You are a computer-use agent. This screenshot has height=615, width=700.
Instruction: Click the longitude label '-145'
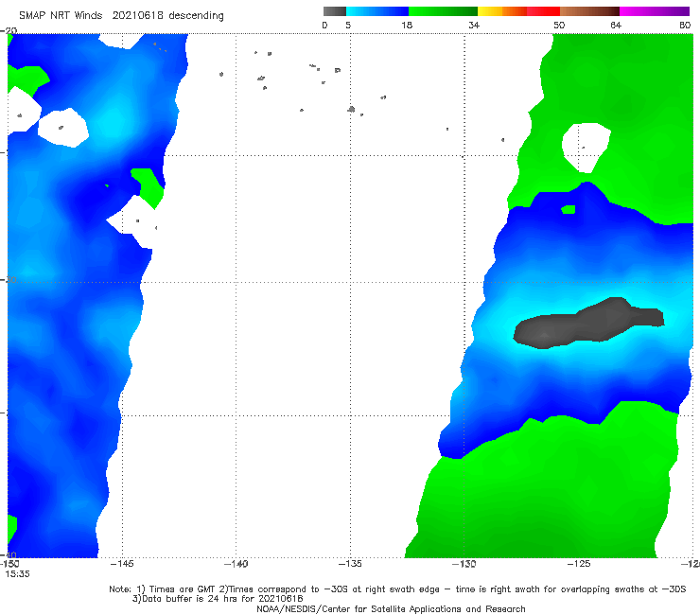pyautogui.click(x=122, y=564)
